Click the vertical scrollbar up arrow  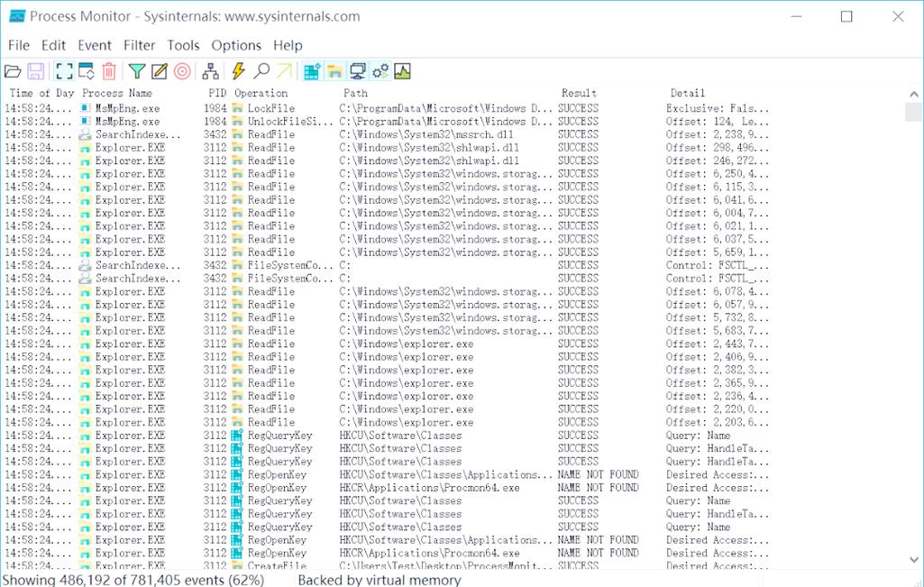tap(914, 92)
